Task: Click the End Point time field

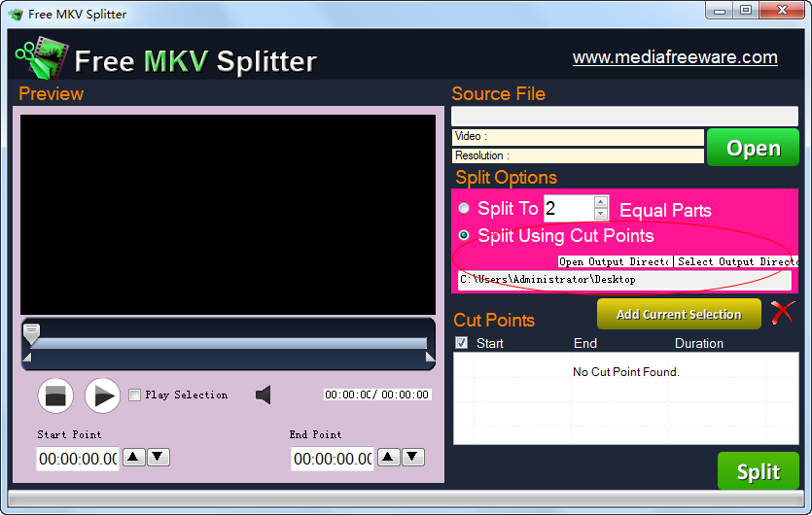Action: [x=333, y=459]
